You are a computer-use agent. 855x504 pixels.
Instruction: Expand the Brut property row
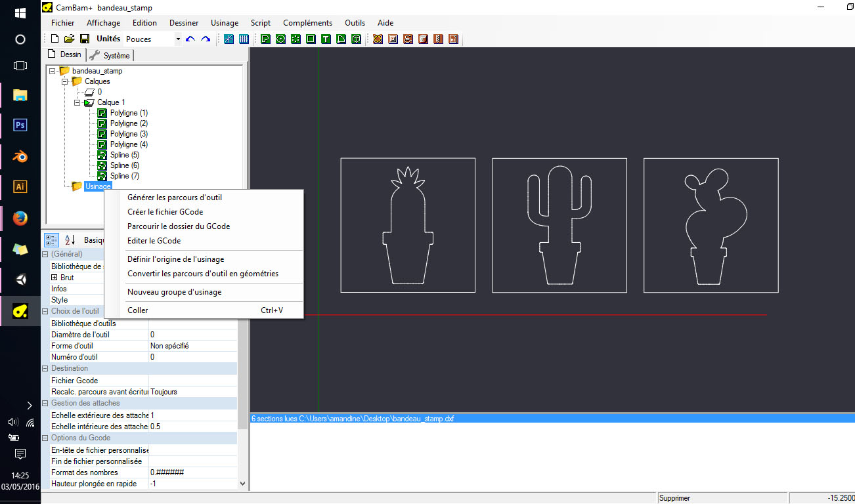tap(55, 278)
